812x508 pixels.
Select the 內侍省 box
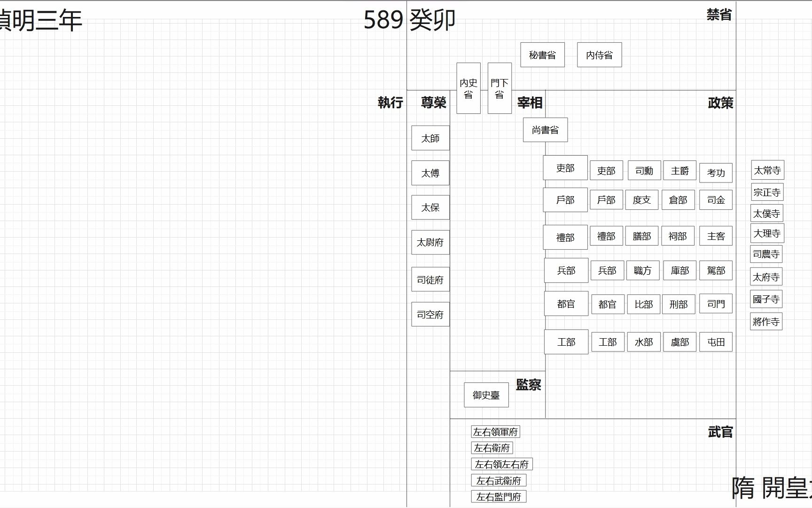[x=599, y=55]
